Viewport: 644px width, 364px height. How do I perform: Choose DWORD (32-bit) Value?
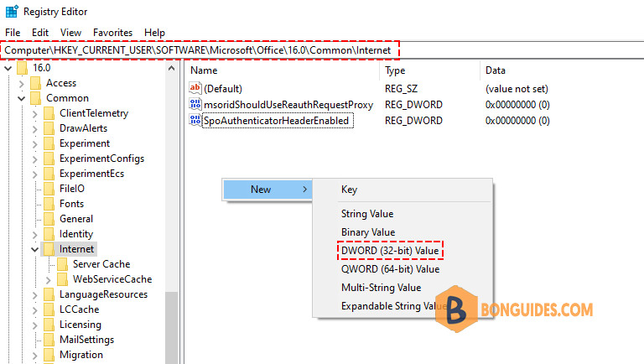tap(390, 251)
